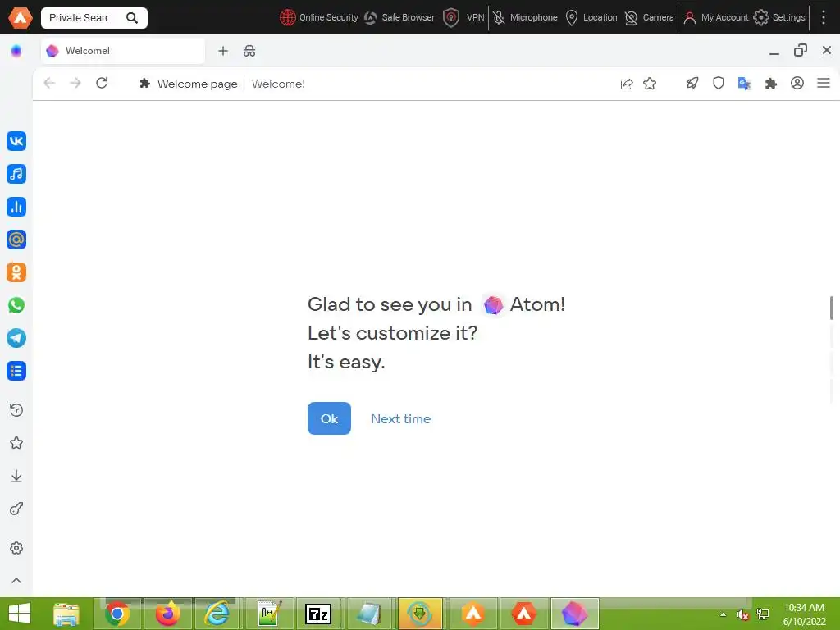Open Settings in Avast bar
The image size is (840, 630).
tap(779, 18)
